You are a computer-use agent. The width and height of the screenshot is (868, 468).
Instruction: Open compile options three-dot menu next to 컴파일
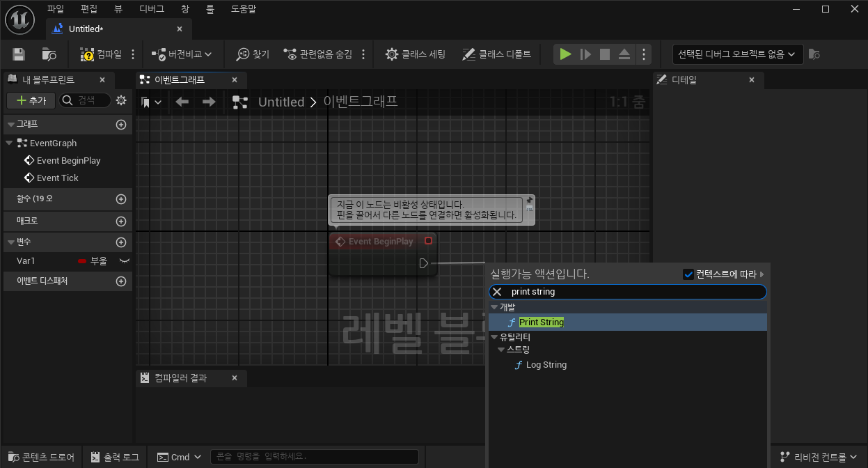point(133,54)
